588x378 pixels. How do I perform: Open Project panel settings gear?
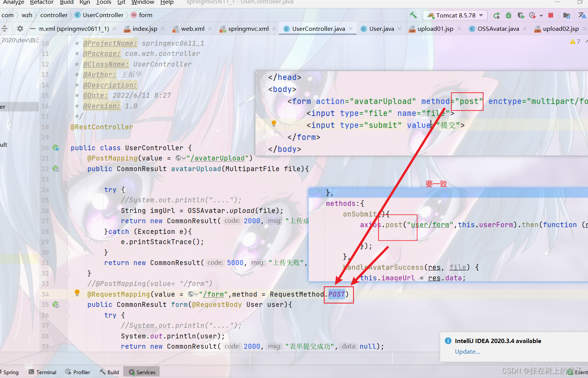[20, 29]
